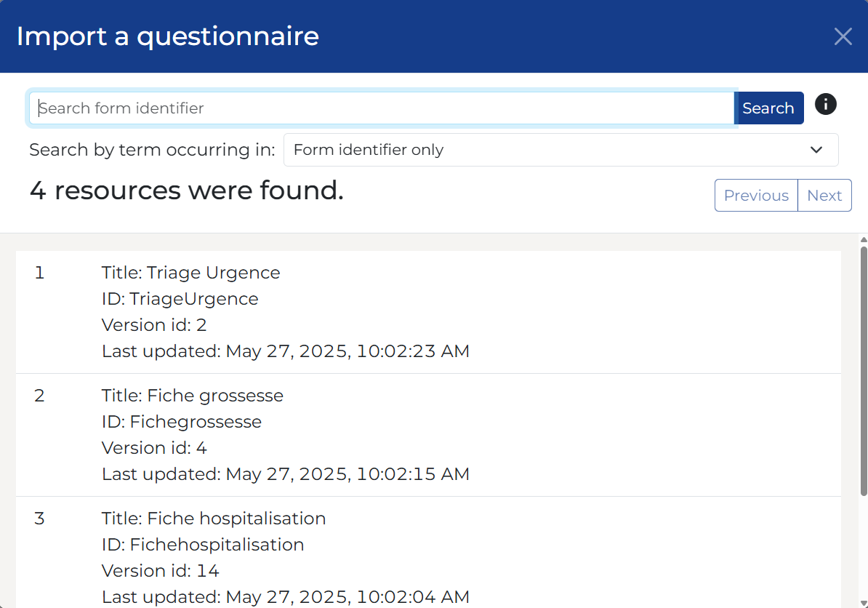Focus the Search form identifier field
The width and height of the screenshot is (868, 608).
[x=382, y=108]
